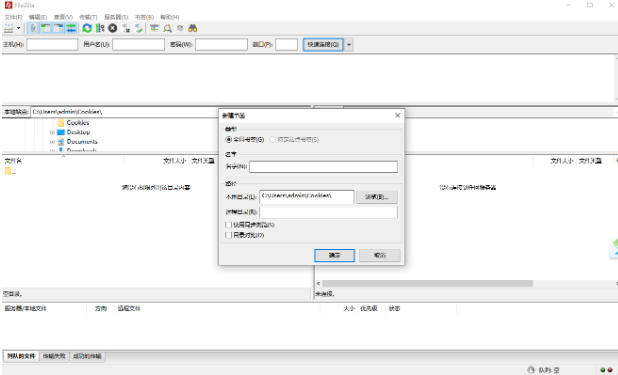This screenshot has height=375, width=618.
Task: Click the Cancel current operation icon
Action: (x=113, y=28)
